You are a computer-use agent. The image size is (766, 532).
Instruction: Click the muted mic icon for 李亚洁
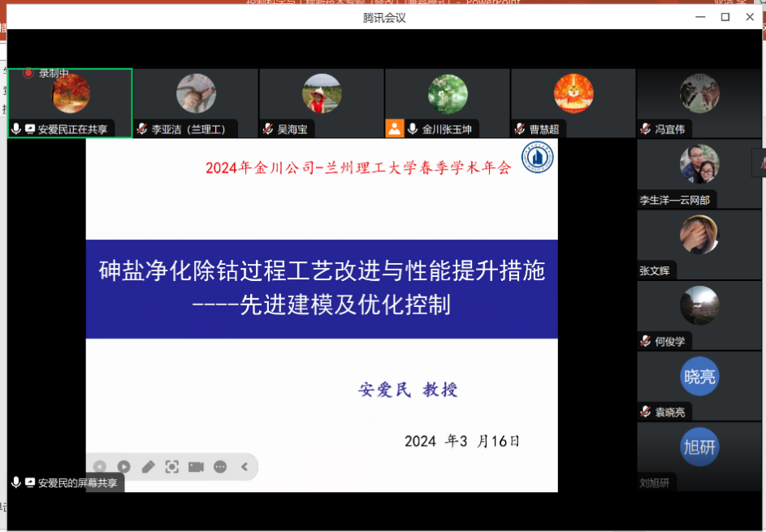tap(142, 129)
